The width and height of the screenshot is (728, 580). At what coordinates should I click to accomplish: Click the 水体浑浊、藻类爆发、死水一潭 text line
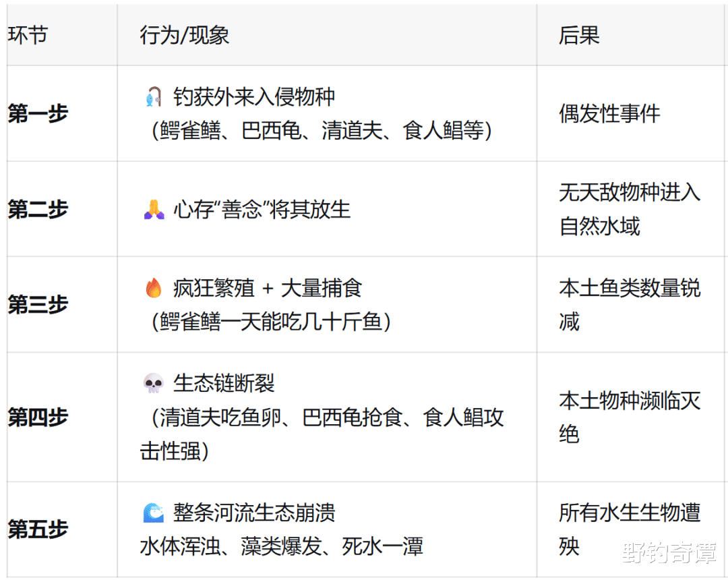pyautogui.click(x=281, y=546)
